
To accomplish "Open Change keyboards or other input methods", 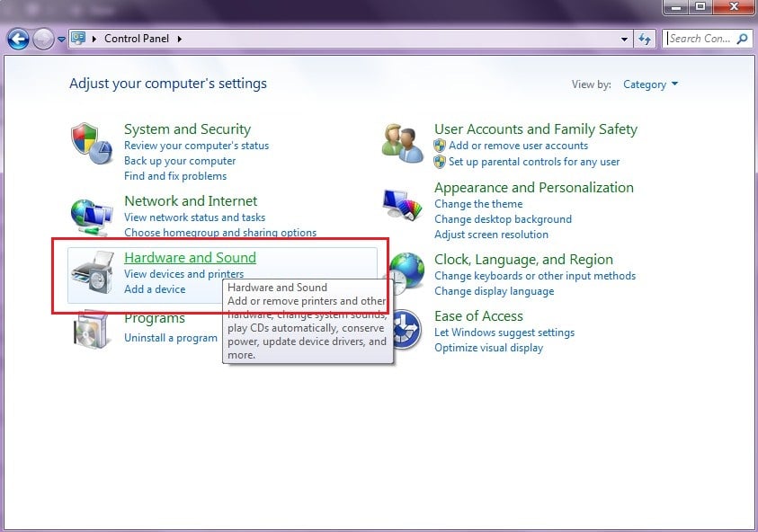I will 535,276.
